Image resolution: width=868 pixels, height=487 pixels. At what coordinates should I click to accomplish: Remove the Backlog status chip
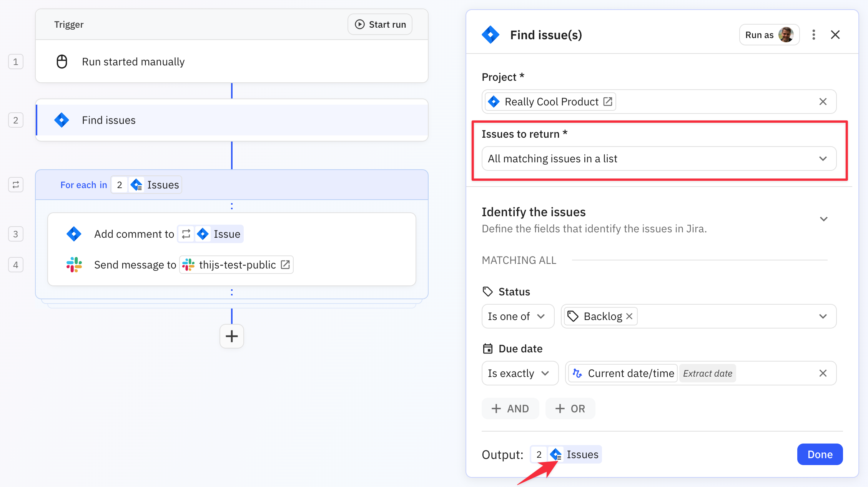pyautogui.click(x=629, y=316)
